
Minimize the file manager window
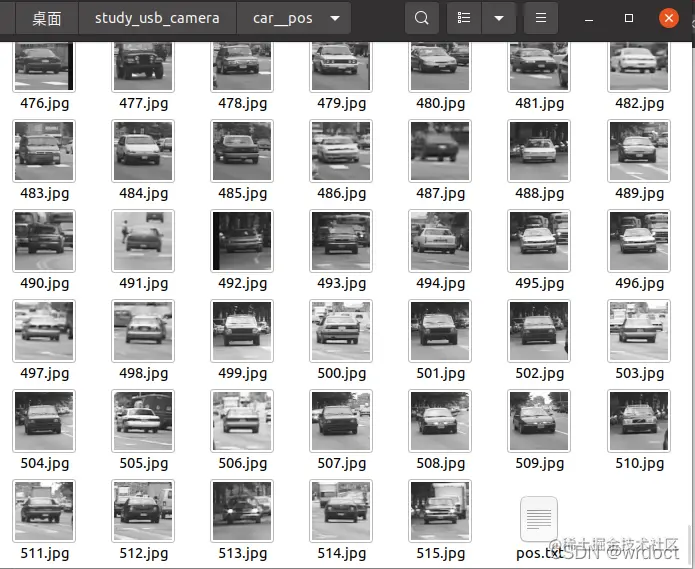point(589,19)
